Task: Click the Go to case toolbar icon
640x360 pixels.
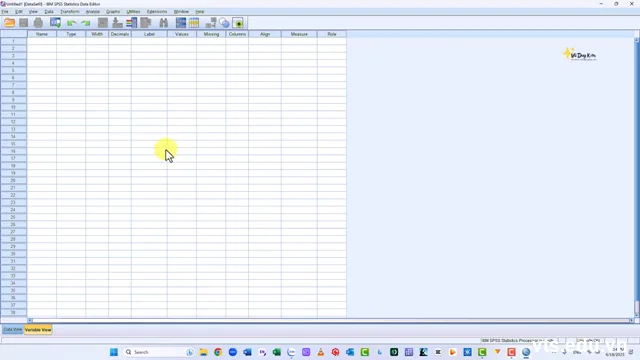Action: coord(103,23)
